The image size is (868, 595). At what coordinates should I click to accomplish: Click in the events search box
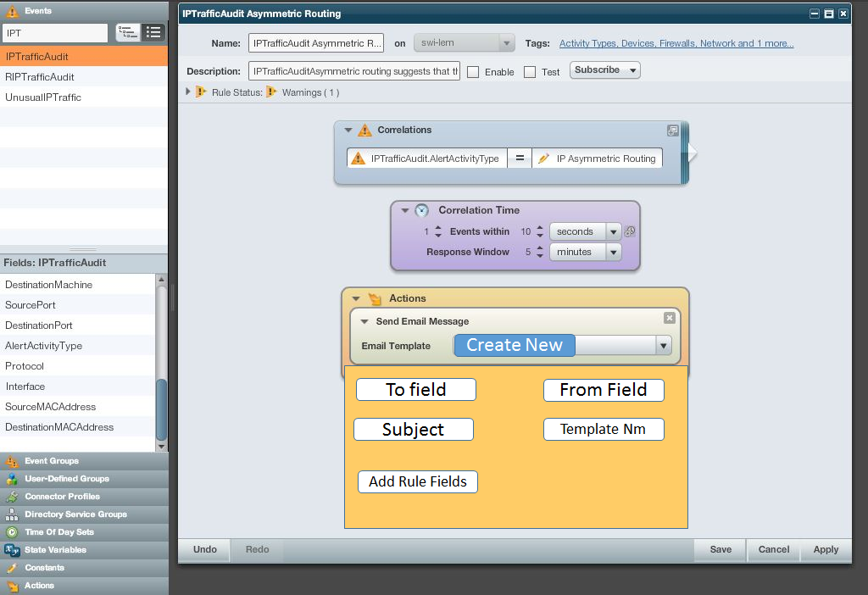point(55,33)
